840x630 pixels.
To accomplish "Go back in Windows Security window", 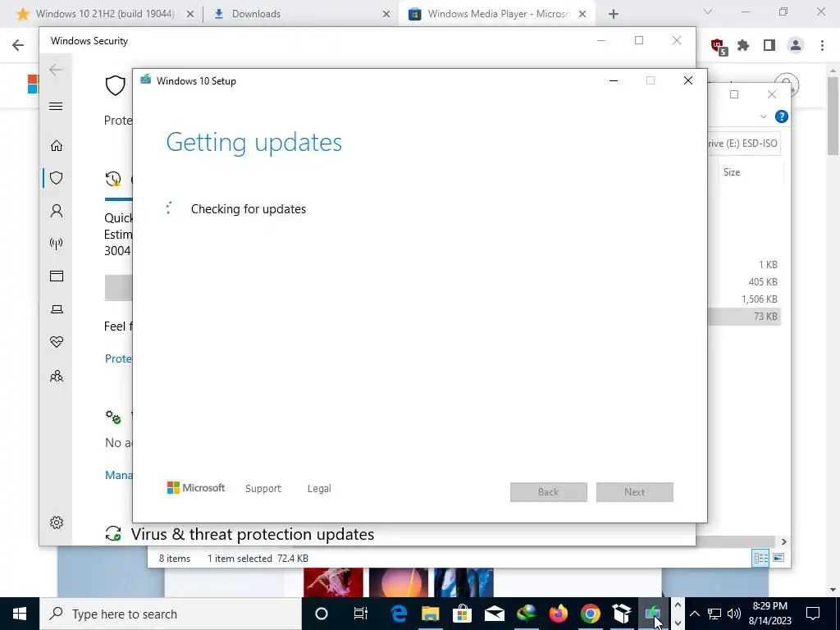I will (x=56, y=70).
